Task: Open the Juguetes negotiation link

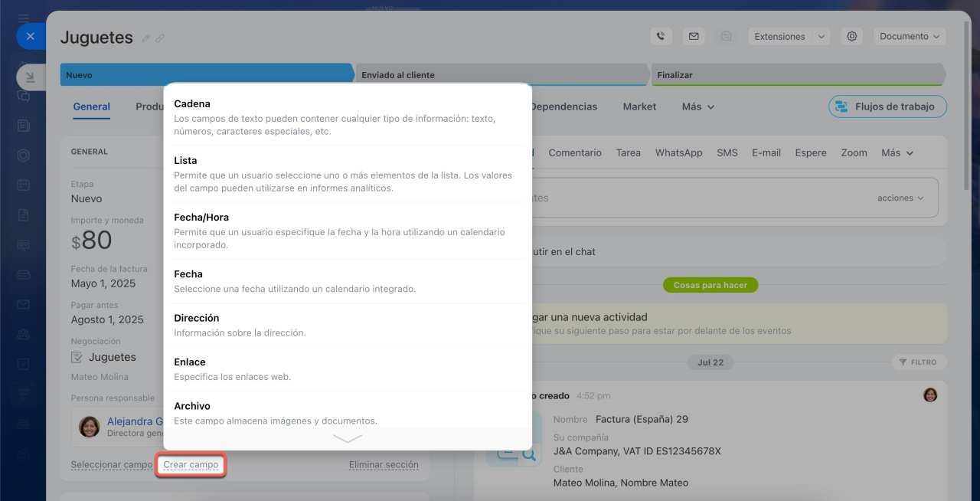Action: click(x=112, y=357)
